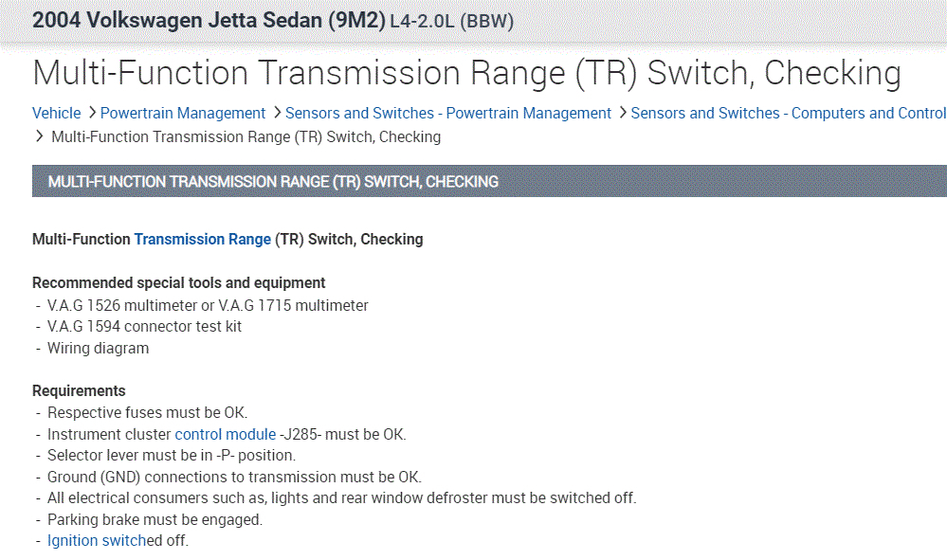Viewport: 947px width, 560px height.
Task: Select the current page breadcrumb text
Action: (246, 137)
